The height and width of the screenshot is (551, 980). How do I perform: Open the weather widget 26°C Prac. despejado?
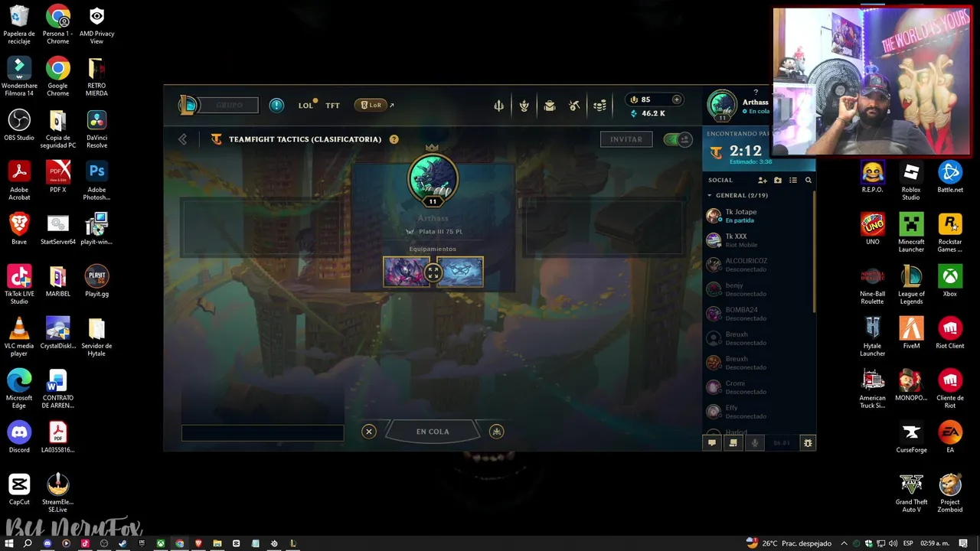[x=790, y=543]
